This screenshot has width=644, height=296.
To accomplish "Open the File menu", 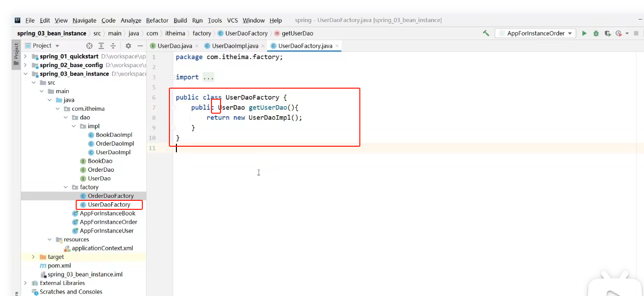I will point(30,21).
